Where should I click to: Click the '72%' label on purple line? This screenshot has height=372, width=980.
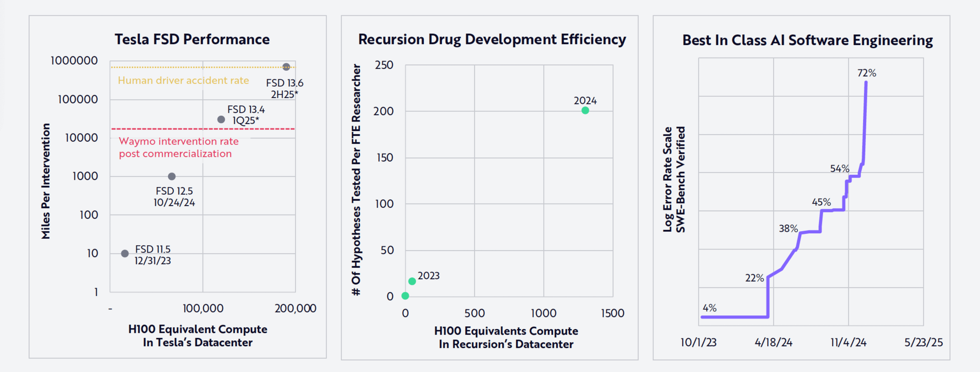867,73
